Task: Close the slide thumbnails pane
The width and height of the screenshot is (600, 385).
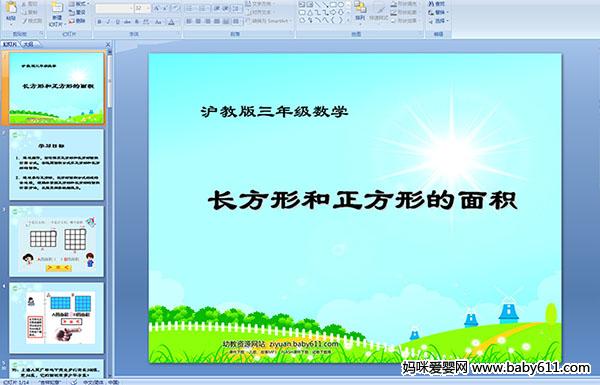Action: 108,44
